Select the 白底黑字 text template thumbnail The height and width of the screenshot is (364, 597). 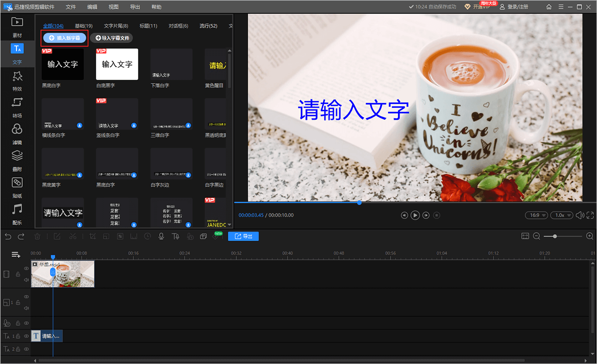[x=117, y=64]
